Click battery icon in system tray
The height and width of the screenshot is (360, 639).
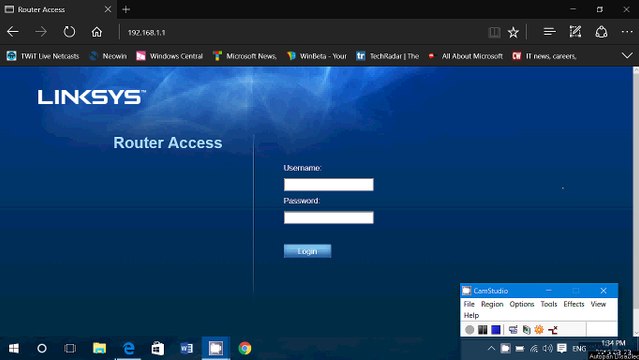point(520,349)
